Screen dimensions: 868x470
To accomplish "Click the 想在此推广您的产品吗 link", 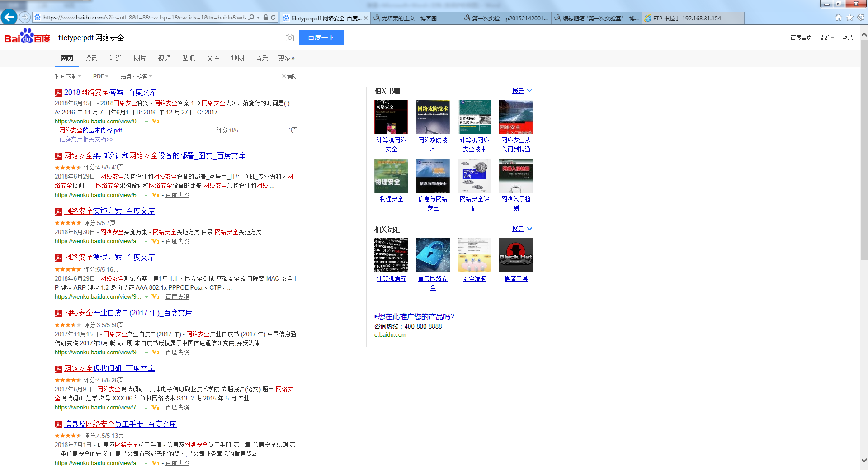I will (x=414, y=316).
